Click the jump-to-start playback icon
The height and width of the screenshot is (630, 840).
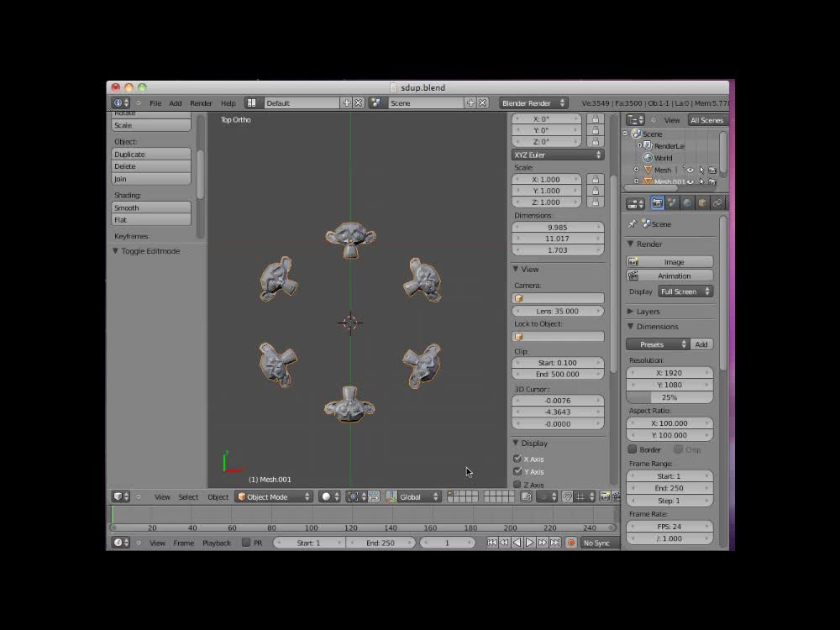pos(492,543)
